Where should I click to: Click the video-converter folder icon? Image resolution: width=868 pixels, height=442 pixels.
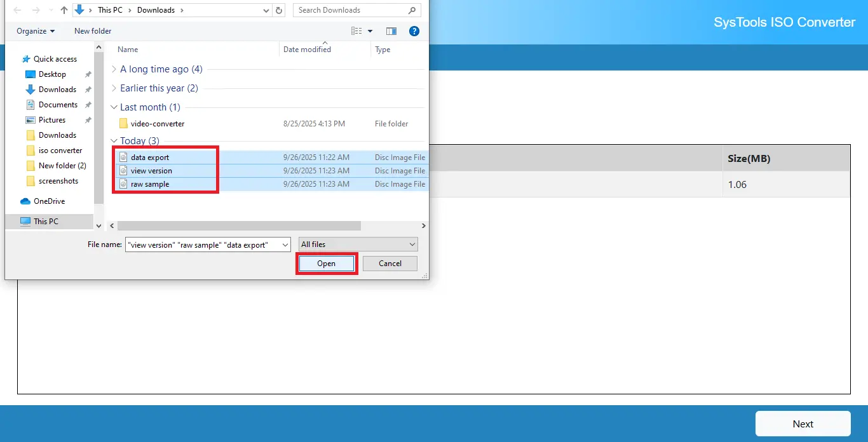(123, 124)
